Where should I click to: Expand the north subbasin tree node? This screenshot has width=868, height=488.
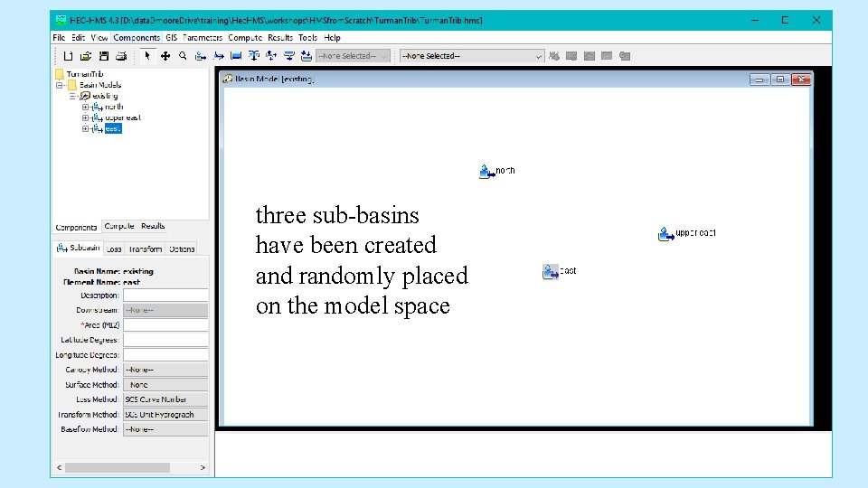click(x=85, y=107)
